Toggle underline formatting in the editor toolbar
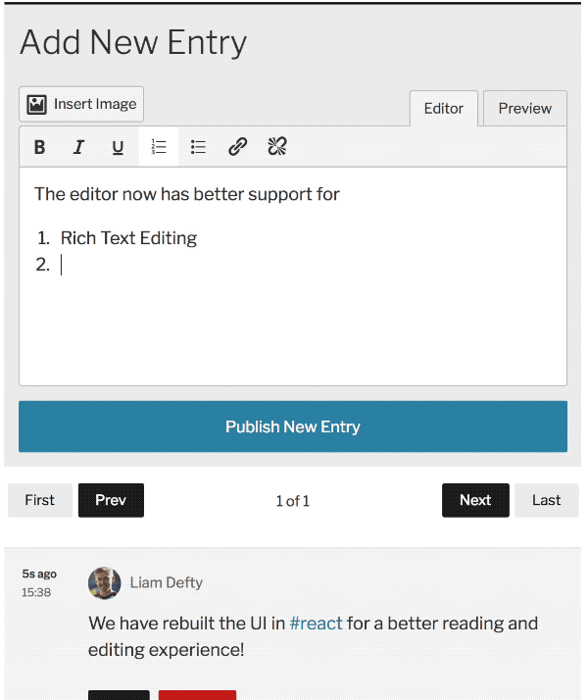Screen dimensions: 588x700 coord(118,147)
